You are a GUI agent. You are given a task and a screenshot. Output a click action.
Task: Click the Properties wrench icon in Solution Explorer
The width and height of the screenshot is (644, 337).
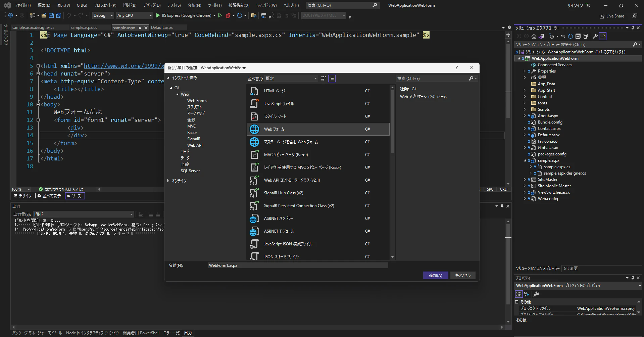click(x=595, y=36)
